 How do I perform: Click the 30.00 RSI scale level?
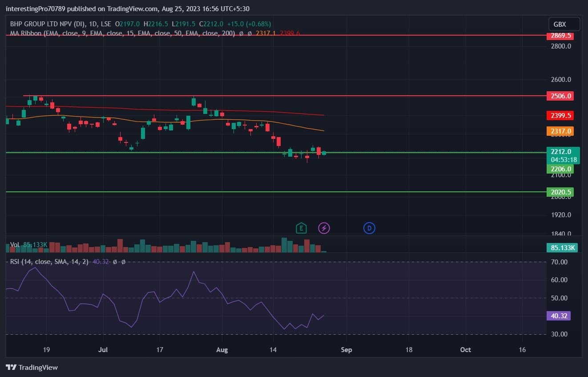[560, 334]
